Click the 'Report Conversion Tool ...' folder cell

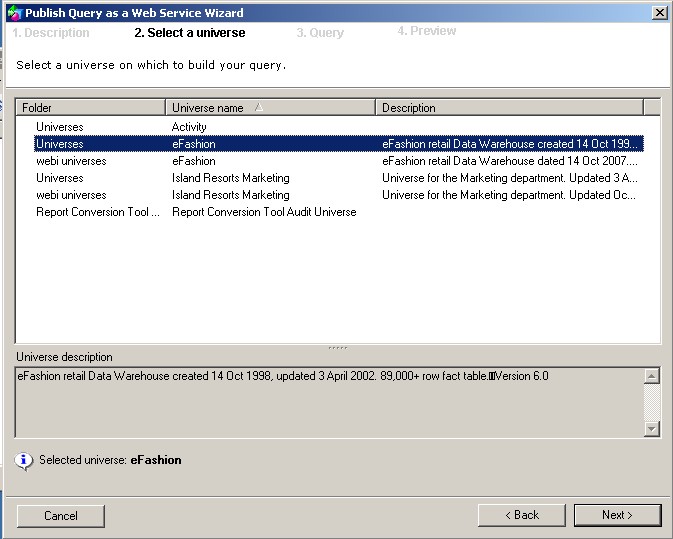98,212
